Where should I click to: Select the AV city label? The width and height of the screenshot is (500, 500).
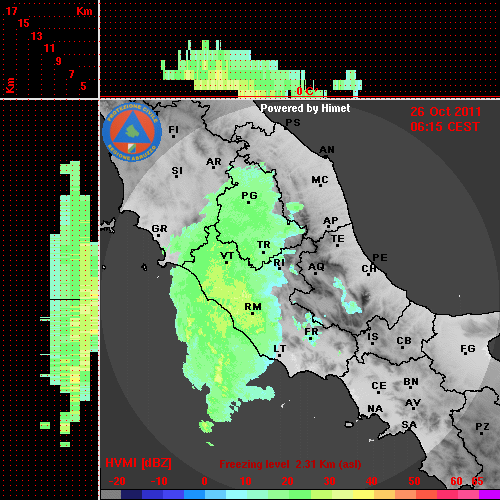[413, 403]
